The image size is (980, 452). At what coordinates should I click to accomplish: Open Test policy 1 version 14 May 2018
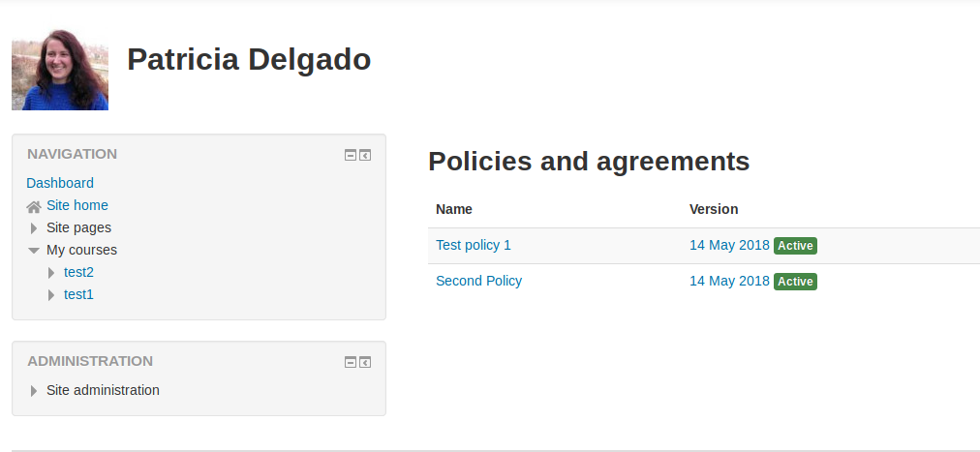click(729, 245)
